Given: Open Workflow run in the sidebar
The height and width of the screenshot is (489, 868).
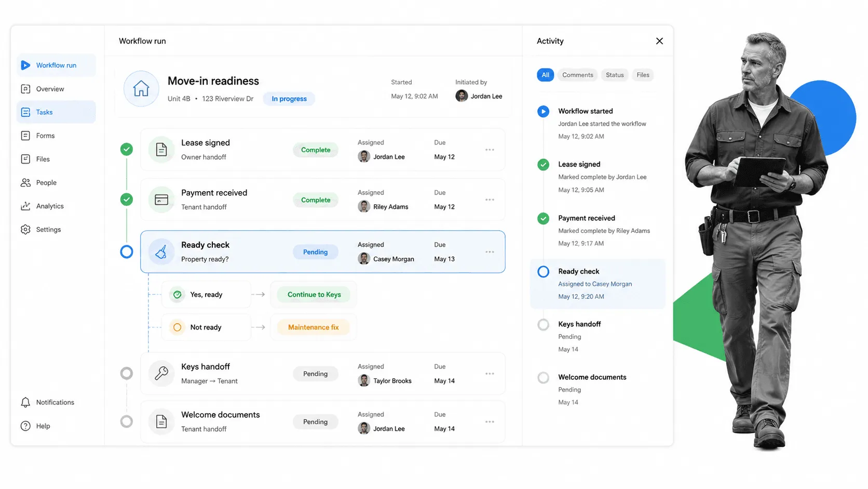Looking at the screenshot, I should [56, 65].
